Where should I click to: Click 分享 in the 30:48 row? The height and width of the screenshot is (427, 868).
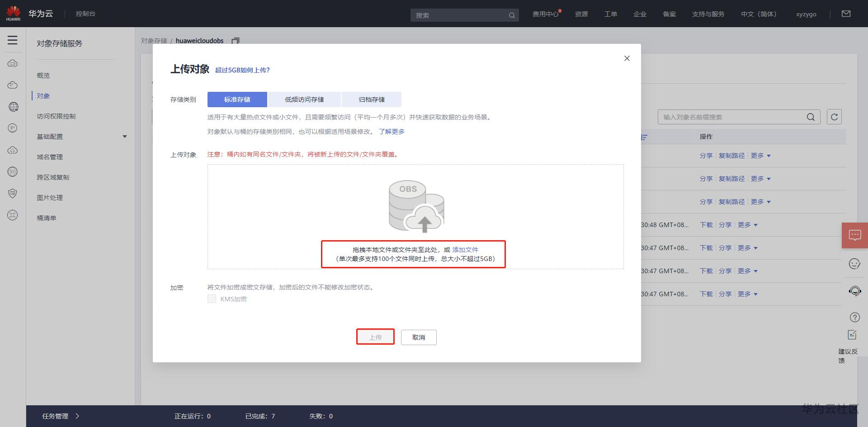(x=725, y=225)
